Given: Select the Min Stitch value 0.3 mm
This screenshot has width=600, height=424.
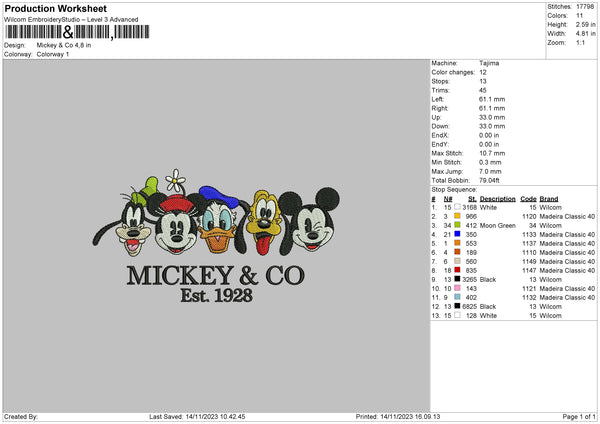Looking at the screenshot, I should coord(490,162).
